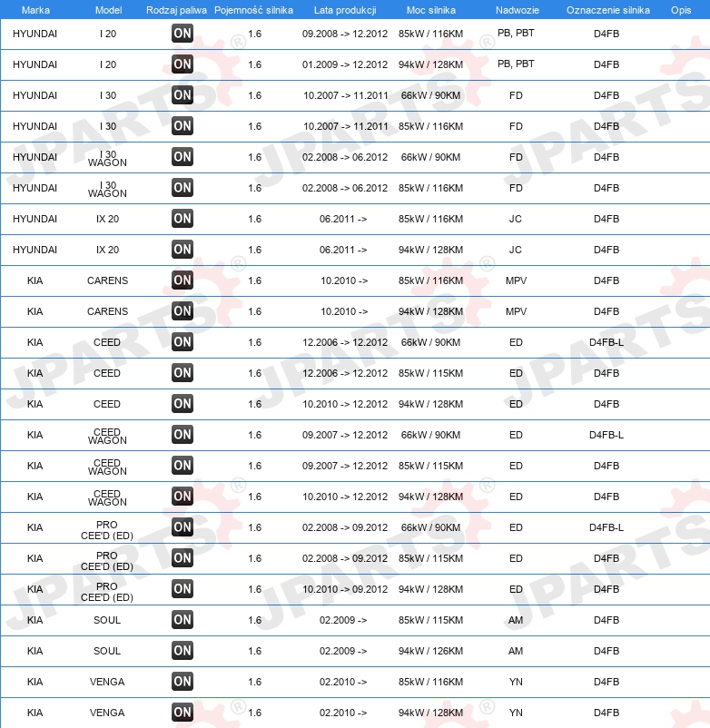Click 09.2007 -> 12.2012 in CEED WAGON 85kW row
Image resolution: width=710 pixels, height=728 pixels.
(344, 466)
